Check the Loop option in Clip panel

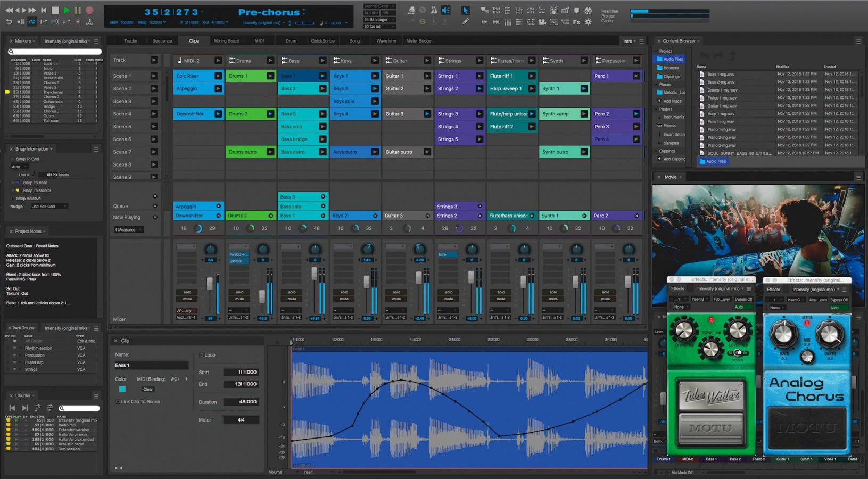tap(201, 355)
